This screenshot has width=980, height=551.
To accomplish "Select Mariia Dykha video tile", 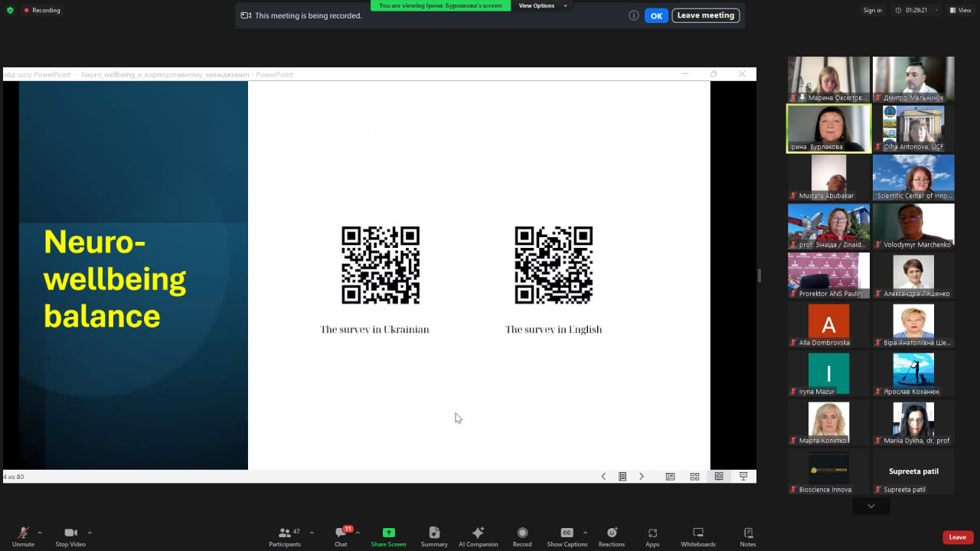I will tap(913, 422).
